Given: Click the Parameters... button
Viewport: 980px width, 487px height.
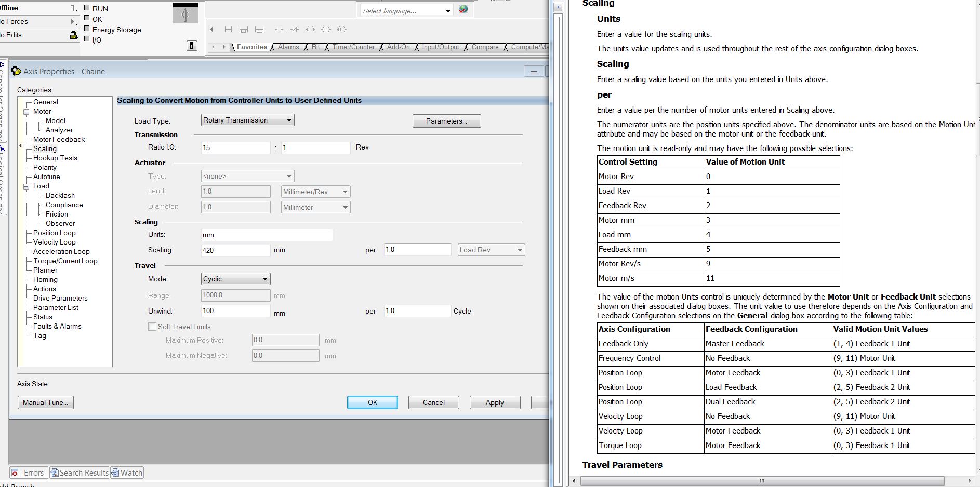Looking at the screenshot, I should (x=446, y=121).
